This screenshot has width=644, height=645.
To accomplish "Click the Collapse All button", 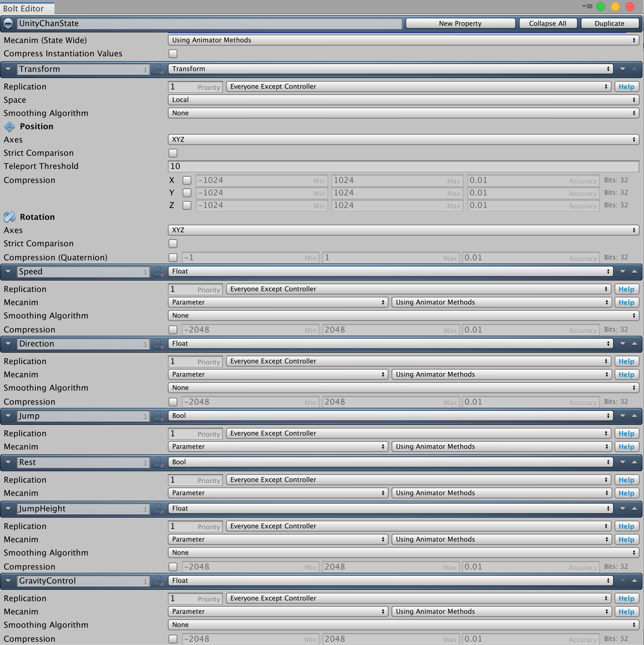I will (548, 23).
